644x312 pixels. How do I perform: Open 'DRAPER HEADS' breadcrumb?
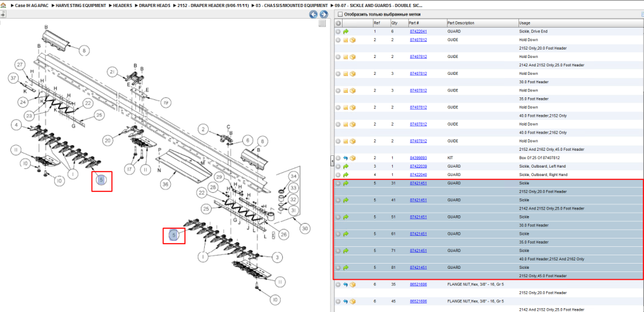coord(155,6)
